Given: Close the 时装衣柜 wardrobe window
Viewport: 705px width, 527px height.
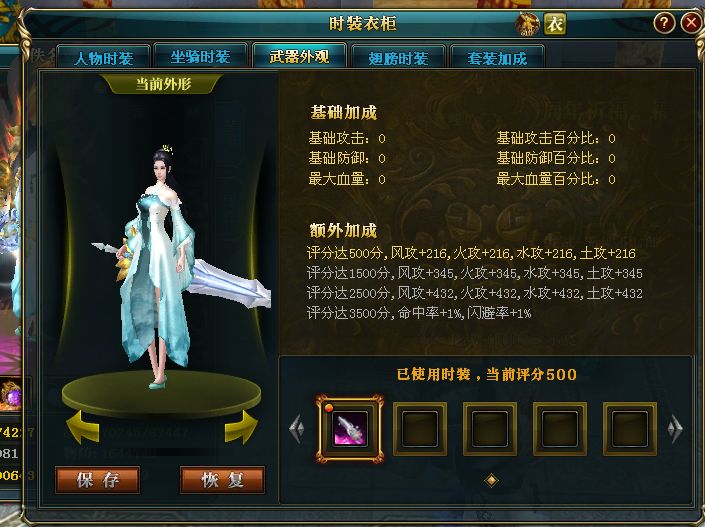Looking at the screenshot, I should [x=692, y=22].
